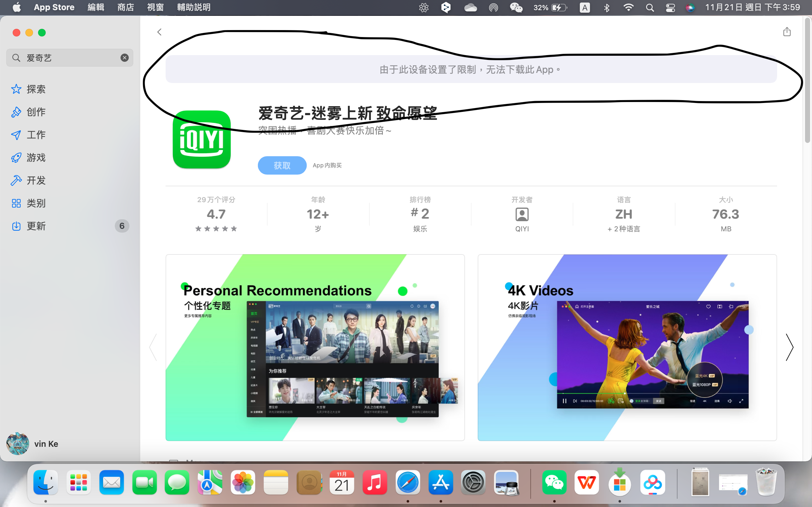
Task: Show next screenshots with the right arrow
Action: [789, 347]
